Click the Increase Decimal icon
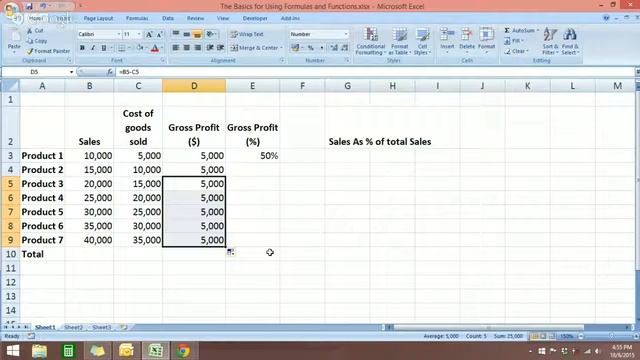The height and width of the screenshot is (360, 640). pos(334,48)
